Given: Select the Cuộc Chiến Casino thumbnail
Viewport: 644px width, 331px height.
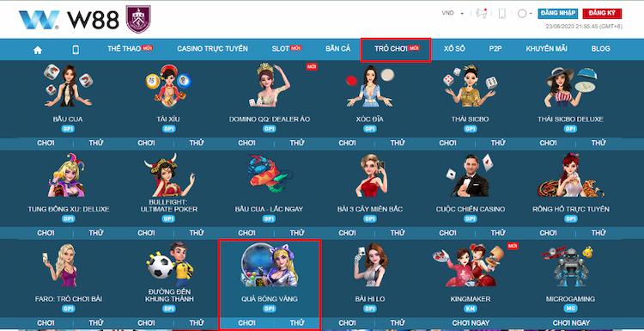Looking at the screenshot, I should pos(470,175).
